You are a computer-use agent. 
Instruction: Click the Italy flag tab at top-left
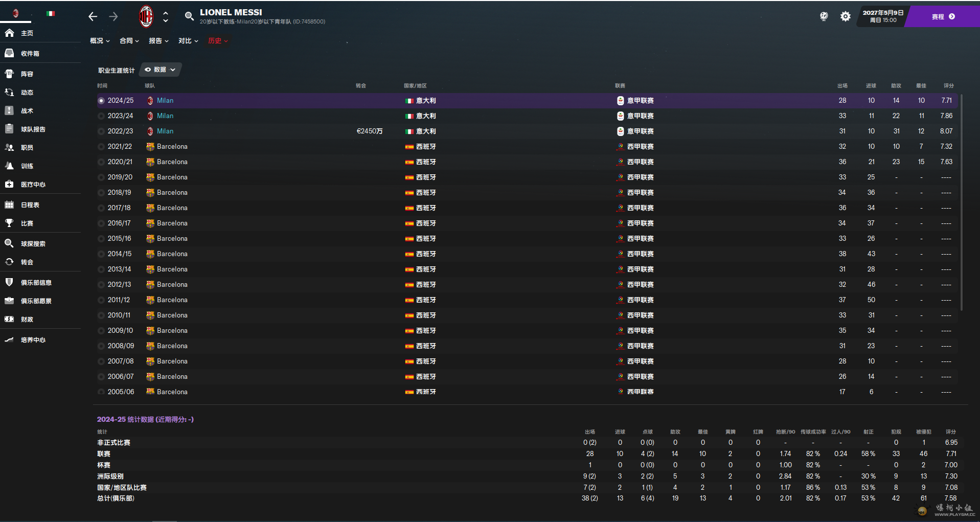(x=51, y=13)
